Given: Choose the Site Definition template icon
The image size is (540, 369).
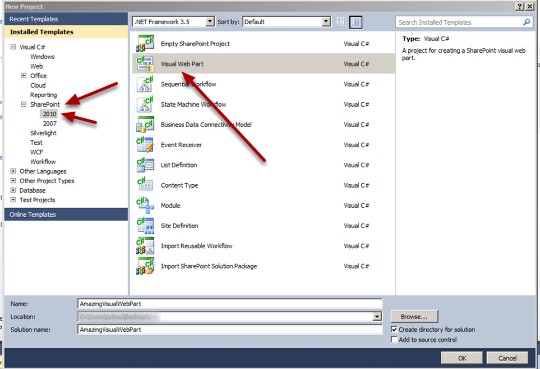Looking at the screenshot, I should (x=145, y=226).
